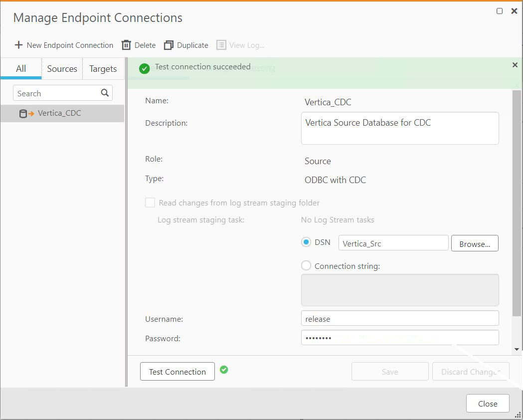523x420 pixels.
Task: Click the Save button
Action: pos(390,371)
